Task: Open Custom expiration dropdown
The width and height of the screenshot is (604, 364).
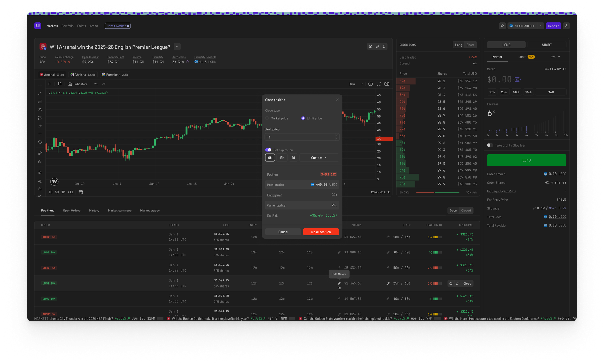Action: (x=319, y=158)
